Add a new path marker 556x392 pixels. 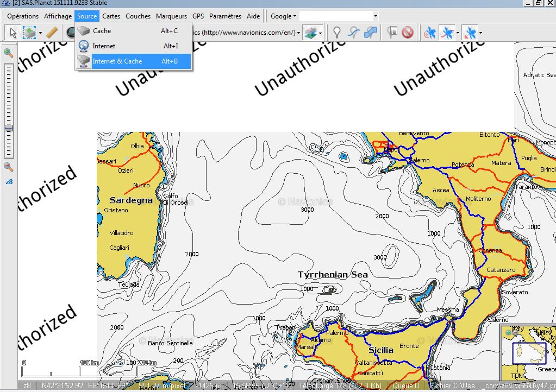point(353,33)
